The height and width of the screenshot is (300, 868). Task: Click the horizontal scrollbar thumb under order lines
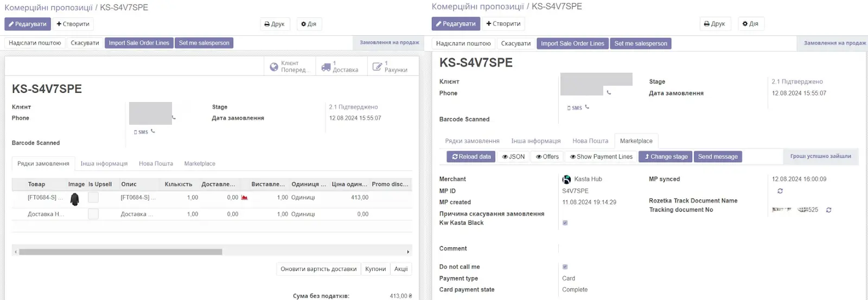(x=120, y=252)
